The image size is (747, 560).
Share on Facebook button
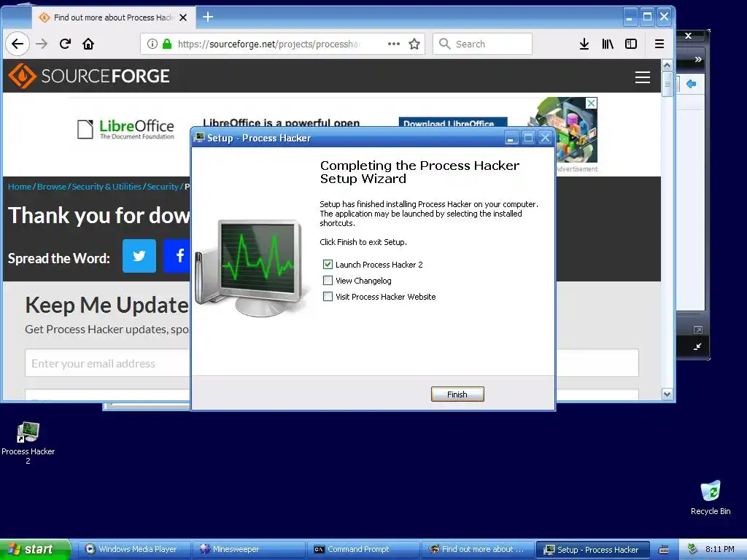[x=177, y=256]
